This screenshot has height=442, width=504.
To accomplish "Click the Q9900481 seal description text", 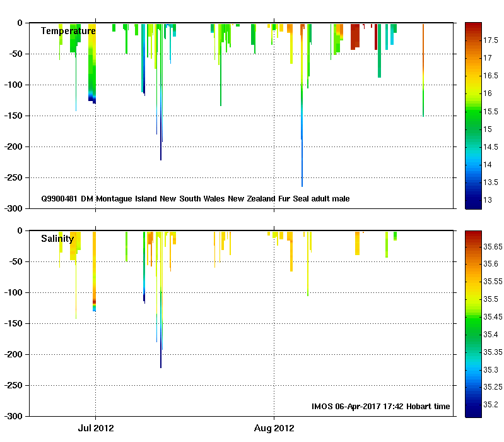I will [196, 199].
